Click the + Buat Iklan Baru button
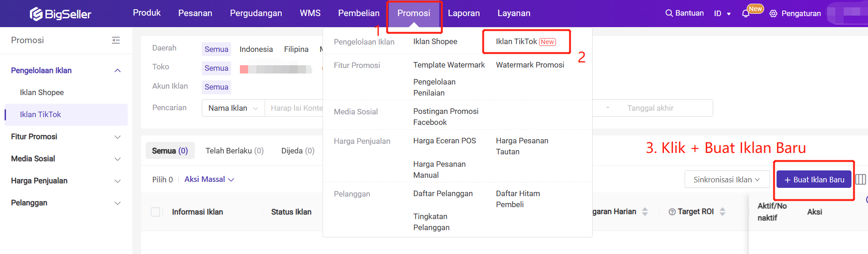 click(x=814, y=179)
